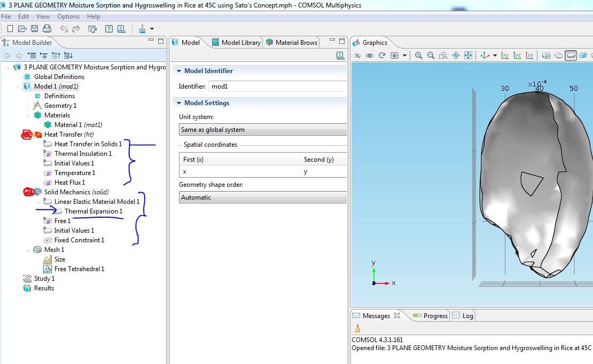Open the Geometry shape order dropdown
This screenshot has height=364, width=593.
coord(263,197)
